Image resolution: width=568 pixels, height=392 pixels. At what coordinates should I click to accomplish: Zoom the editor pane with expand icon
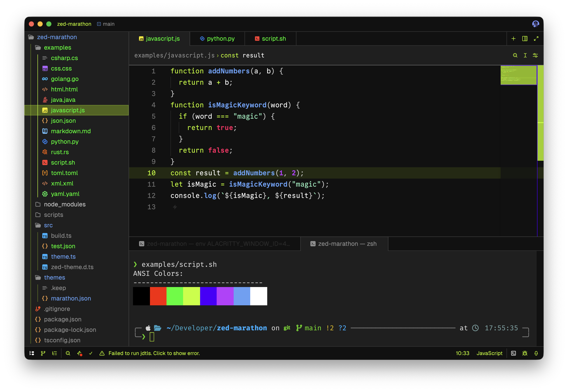pyautogui.click(x=536, y=39)
